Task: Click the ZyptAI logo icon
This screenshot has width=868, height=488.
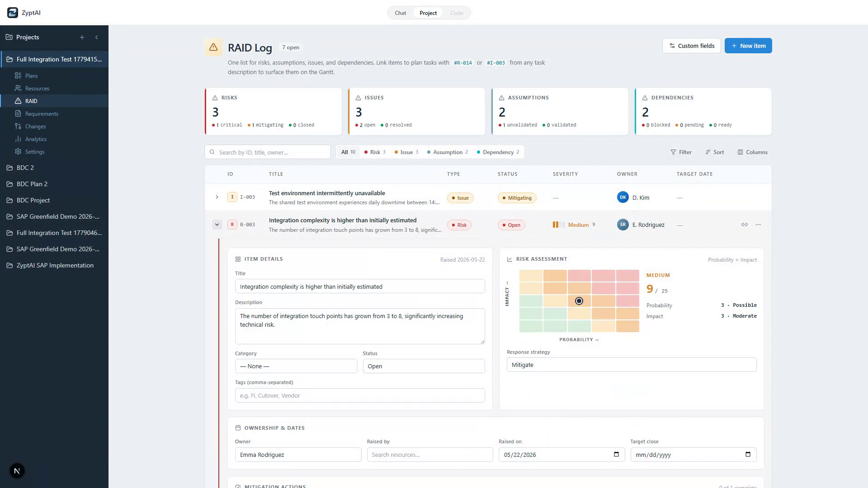Action: tap(13, 13)
